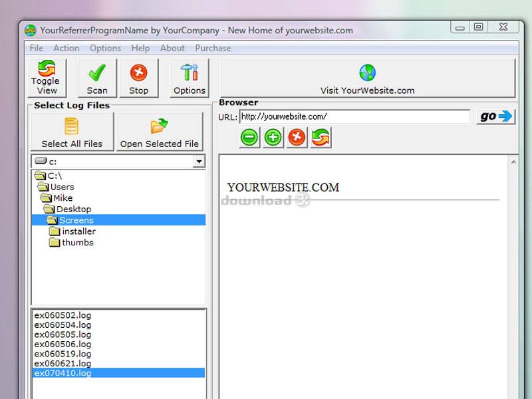Viewport: 532px width, 399px height.
Task: Select log file ex060502.log
Action: click(x=63, y=315)
